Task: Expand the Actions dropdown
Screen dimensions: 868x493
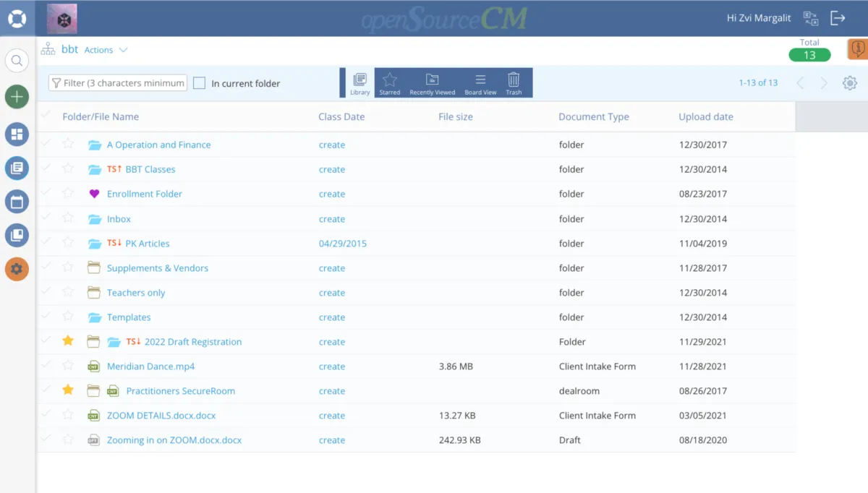Action: 106,50
